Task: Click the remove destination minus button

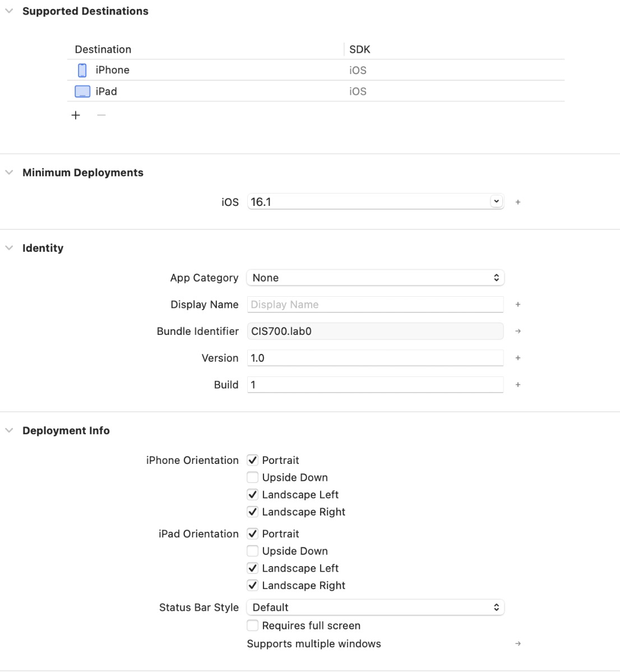Action: pyautogui.click(x=101, y=115)
